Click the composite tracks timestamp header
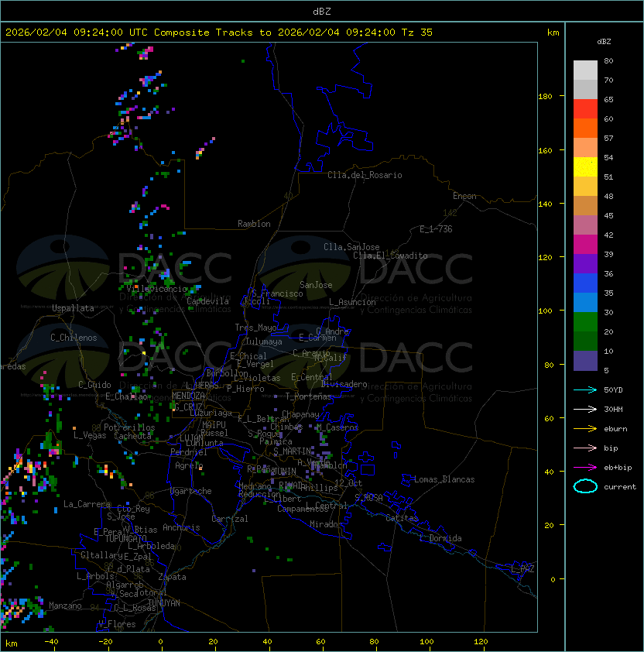644x652 pixels. (219, 33)
